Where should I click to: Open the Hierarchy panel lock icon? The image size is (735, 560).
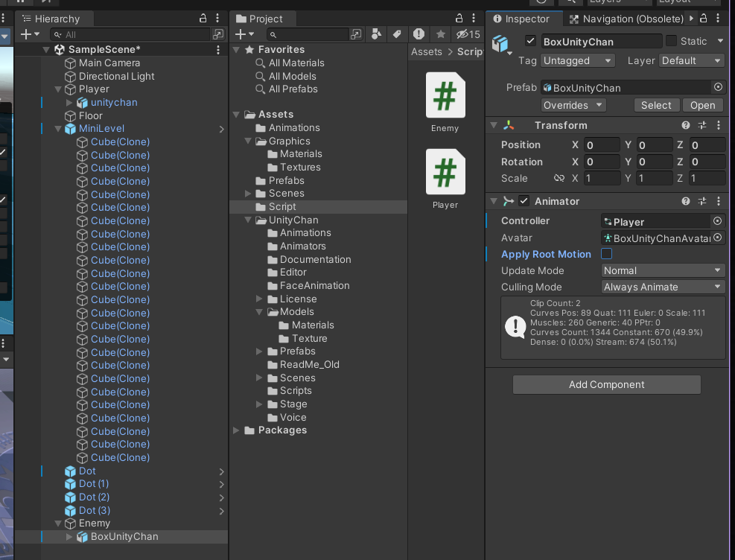[203, 19]
